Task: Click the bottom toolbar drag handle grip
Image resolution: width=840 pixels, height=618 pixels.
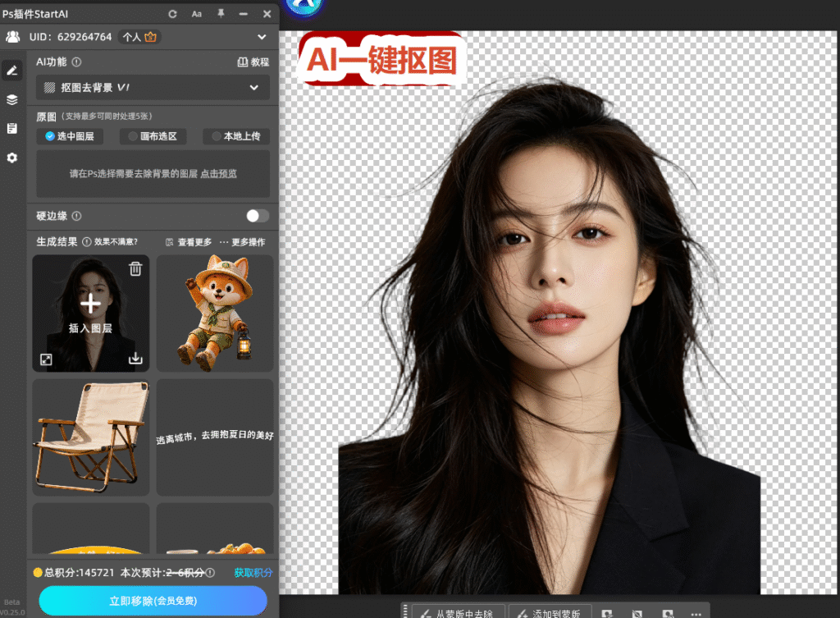Action: (405, 612)
